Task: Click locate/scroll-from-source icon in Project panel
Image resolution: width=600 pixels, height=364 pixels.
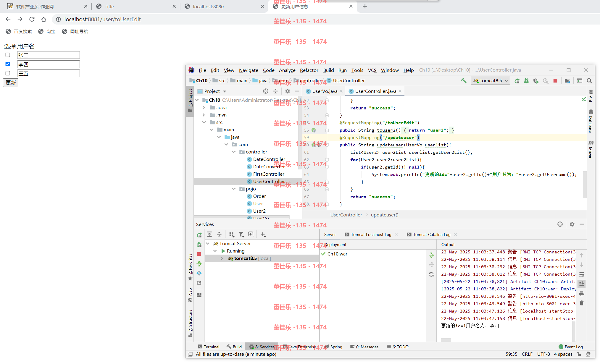Action: pos(266,91)
